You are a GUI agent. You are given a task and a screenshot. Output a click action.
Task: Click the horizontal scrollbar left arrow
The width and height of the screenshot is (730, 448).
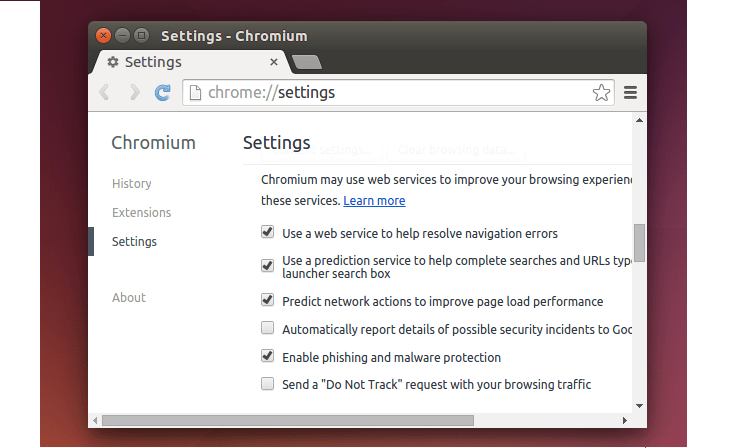click(95, 421)
